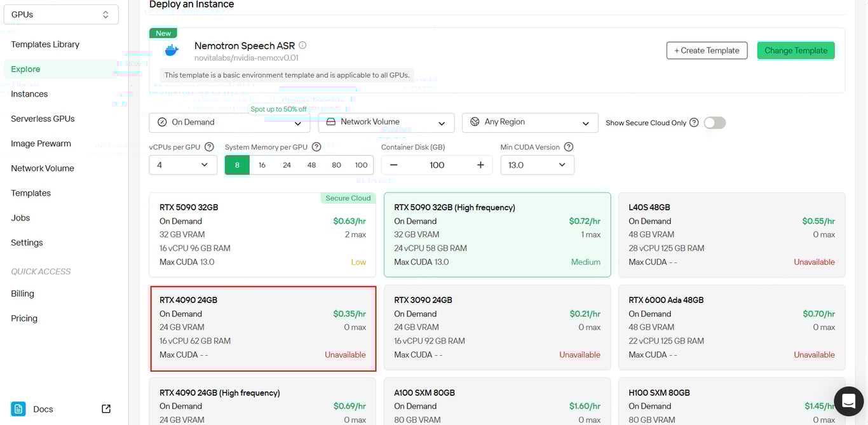Open Serverless GPUs in sidebar

43,119
